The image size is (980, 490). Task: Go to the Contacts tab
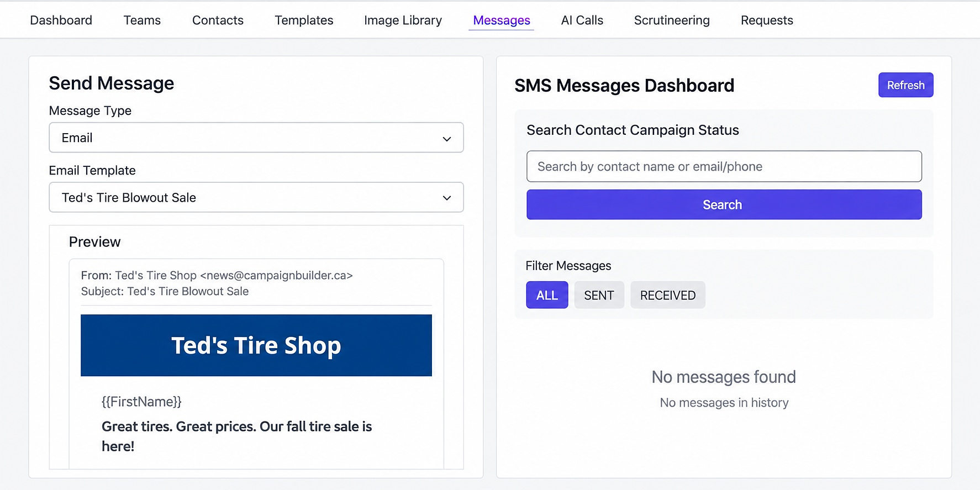[x=218, y=20]
